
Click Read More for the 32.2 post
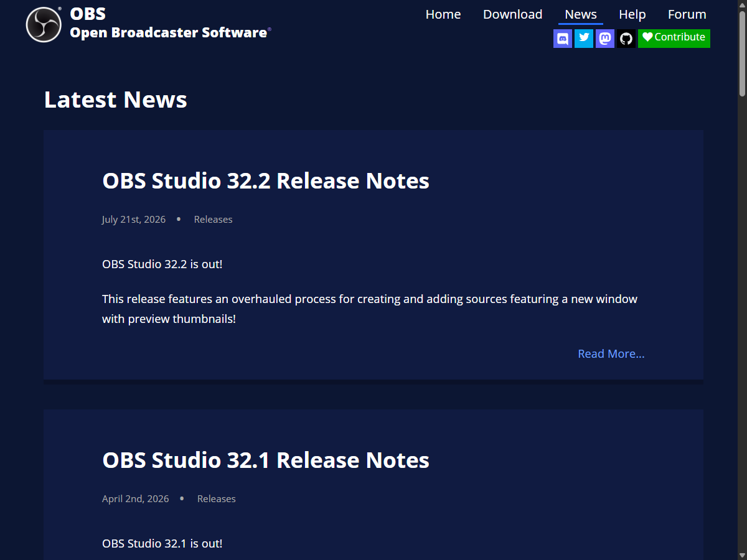pyautogui.click(x=611, y=353)
